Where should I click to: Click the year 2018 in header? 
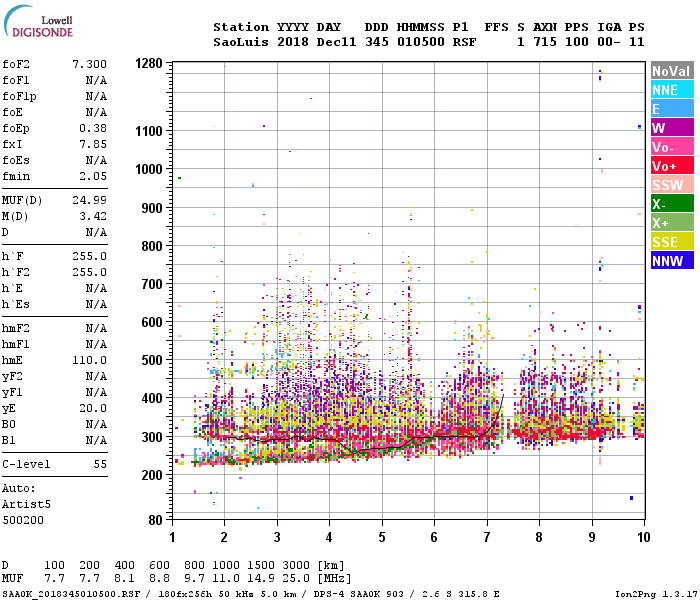[293, 42]
